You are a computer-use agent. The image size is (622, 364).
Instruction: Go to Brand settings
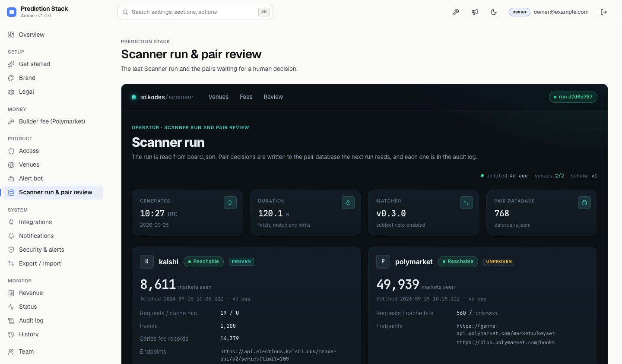54,78
